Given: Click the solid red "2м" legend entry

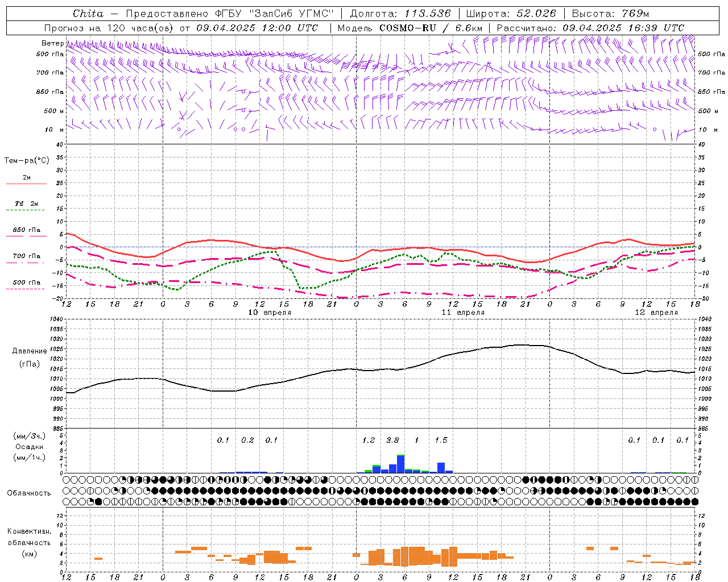Looking at the screenshot, I should [26, 180].
